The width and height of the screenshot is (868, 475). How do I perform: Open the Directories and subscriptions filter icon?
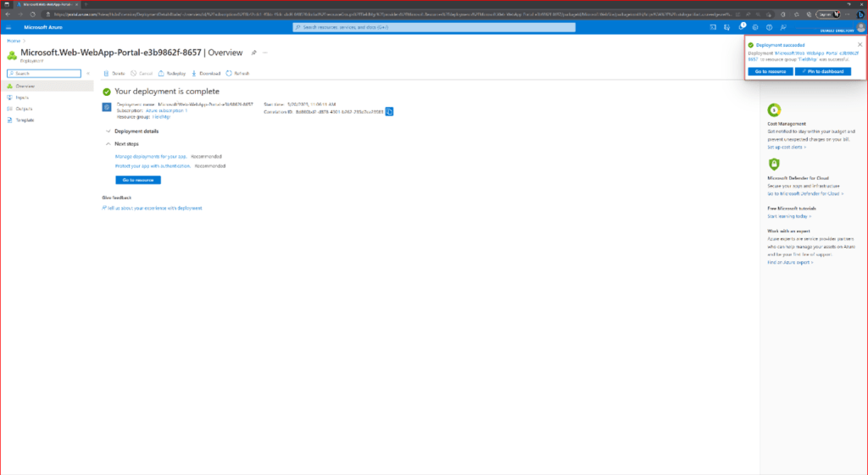click(726, 27)
